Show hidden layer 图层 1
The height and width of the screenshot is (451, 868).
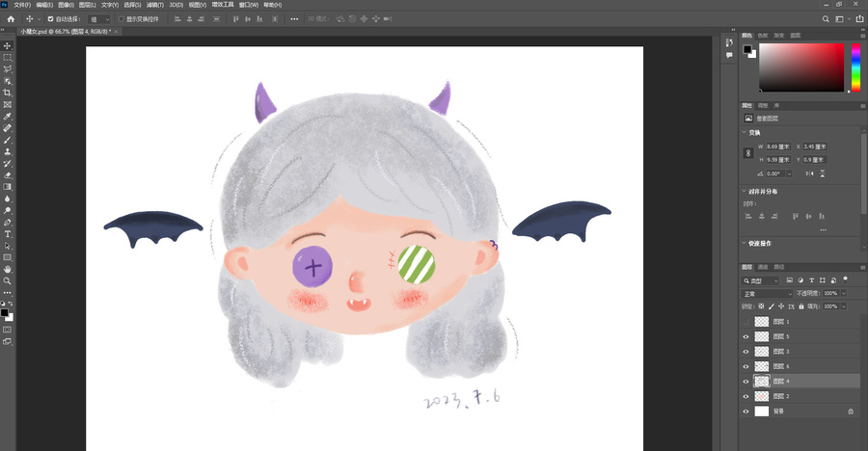click(x=746, y=322)
